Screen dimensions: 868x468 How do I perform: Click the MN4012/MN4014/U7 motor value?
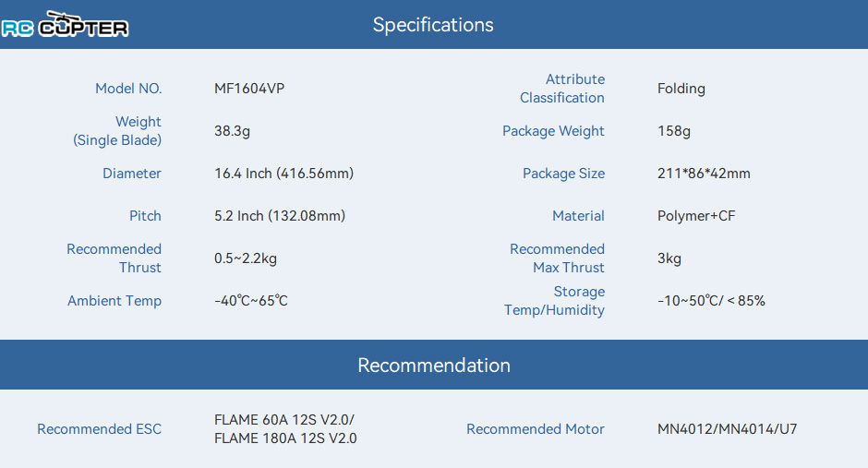tap(727, 428)
